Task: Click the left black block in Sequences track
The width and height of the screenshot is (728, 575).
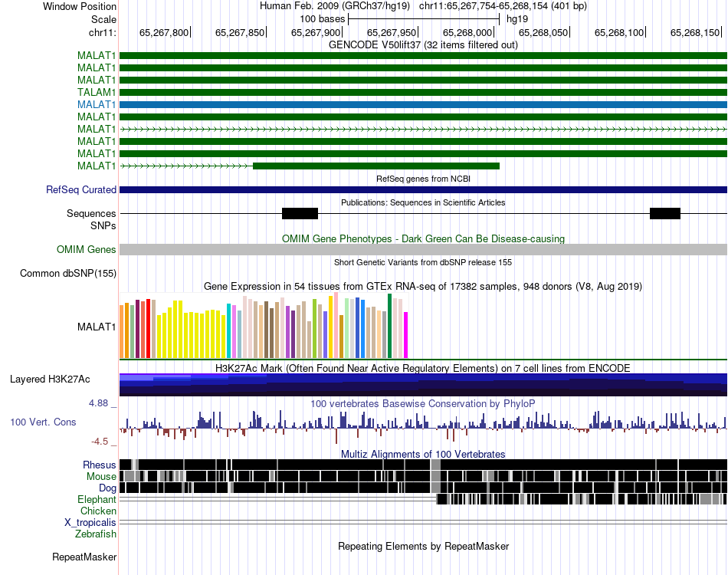Action: tap(300, 214)
